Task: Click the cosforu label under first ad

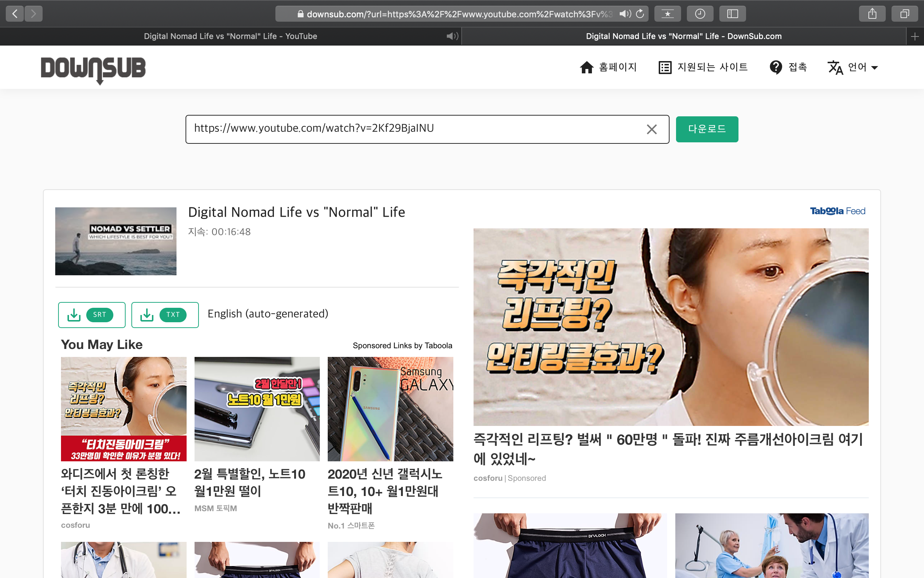Action: click(75, 525)
